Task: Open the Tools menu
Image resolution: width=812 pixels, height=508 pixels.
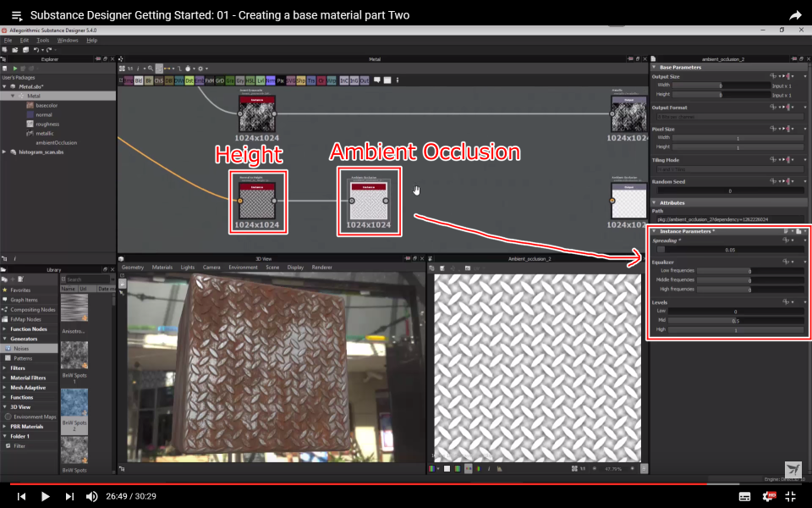Action: [x=43, y=40]
